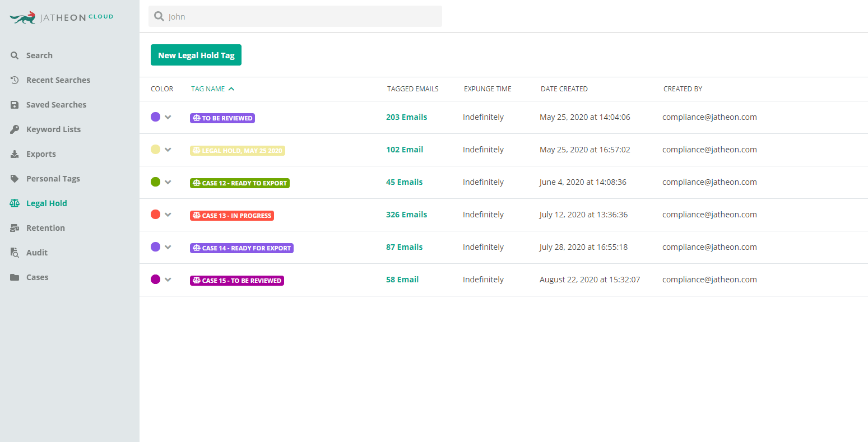Click the Exports download icon
The image size is (868, 442).
point(15,154)
